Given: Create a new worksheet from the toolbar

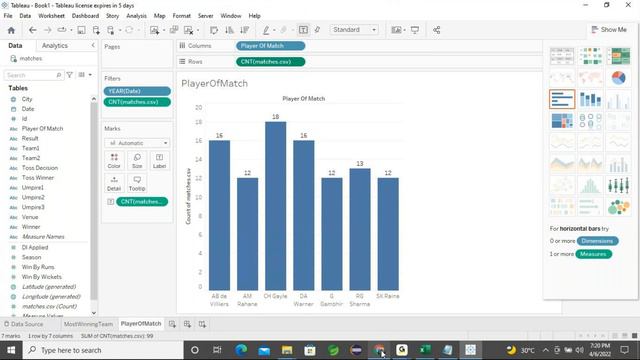Looking at the screenshot, I should coord(154,30).
